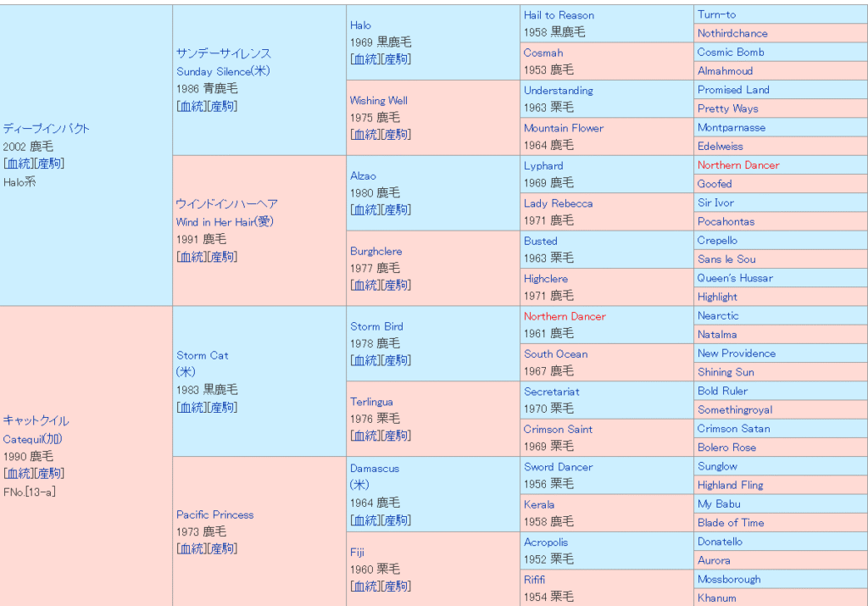Click the Mossborough ancestor link
868x606 pixels.
tap(728, 579)
